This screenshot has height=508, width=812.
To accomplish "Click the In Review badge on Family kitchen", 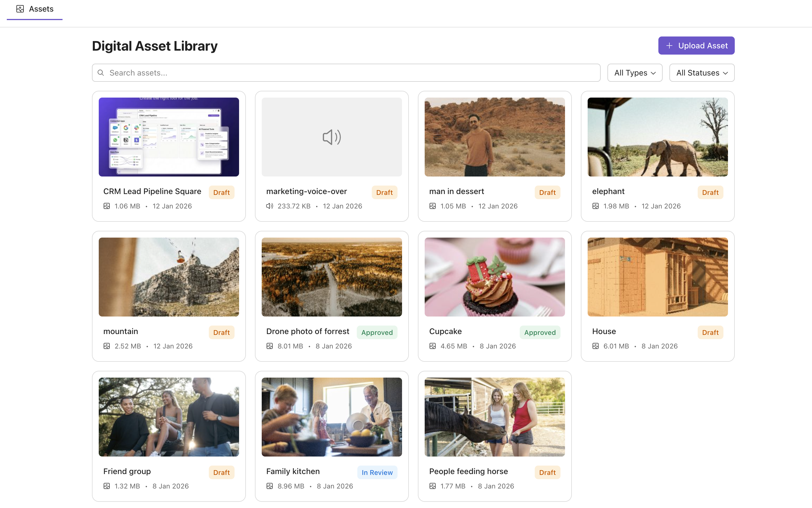I will click(x=377, y=472).
